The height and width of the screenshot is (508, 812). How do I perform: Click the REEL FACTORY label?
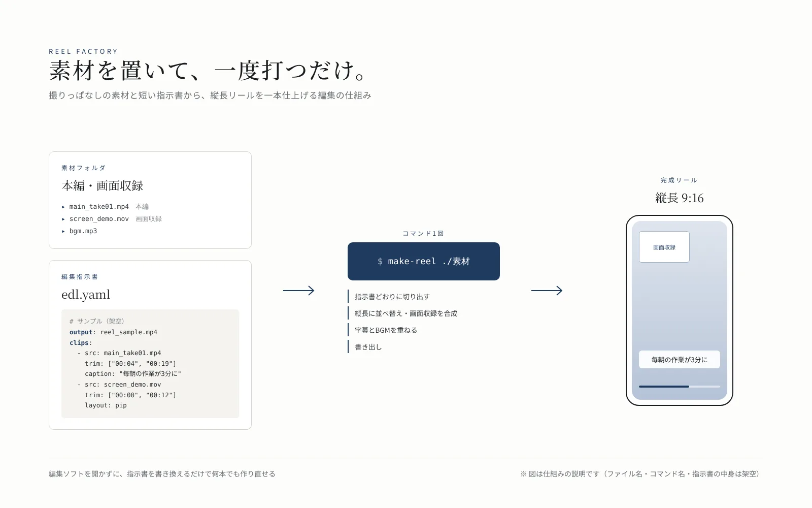coord(83,51)
